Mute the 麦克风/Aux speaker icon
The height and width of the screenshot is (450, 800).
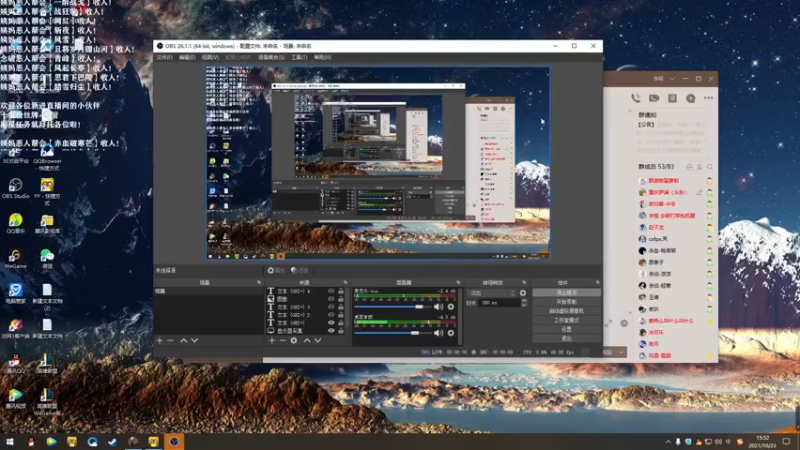[438, 307]
